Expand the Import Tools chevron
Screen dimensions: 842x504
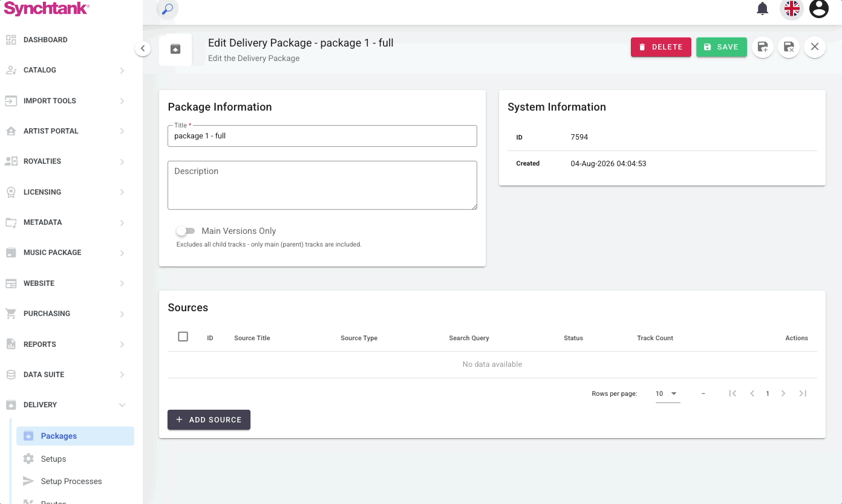[x=122, y=101]
